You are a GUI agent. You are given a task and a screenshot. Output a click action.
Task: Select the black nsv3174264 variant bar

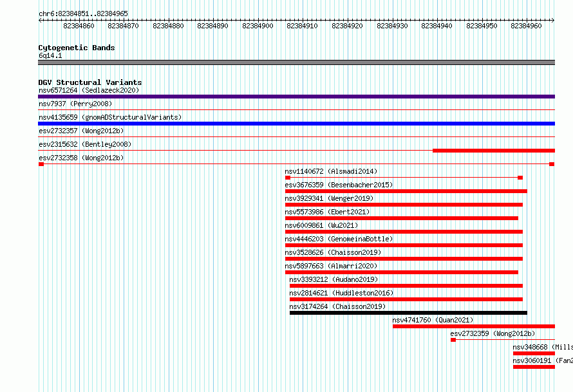pos(408,313)
